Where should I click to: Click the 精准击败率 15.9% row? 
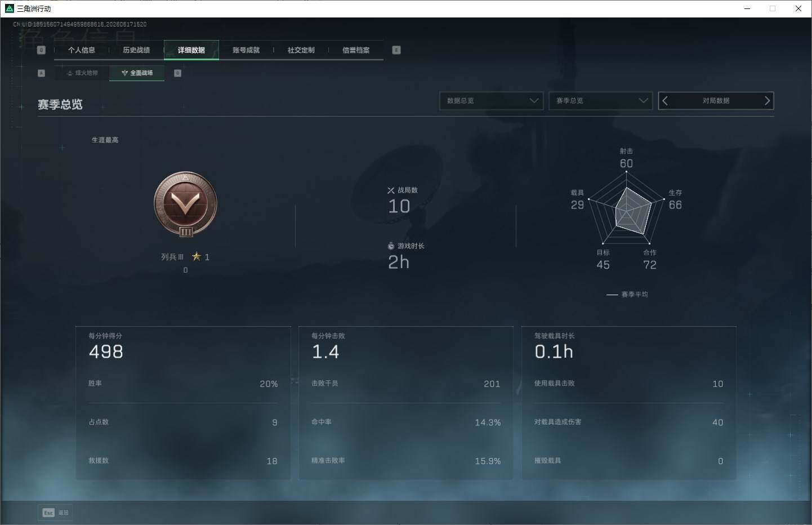[406, 461]
